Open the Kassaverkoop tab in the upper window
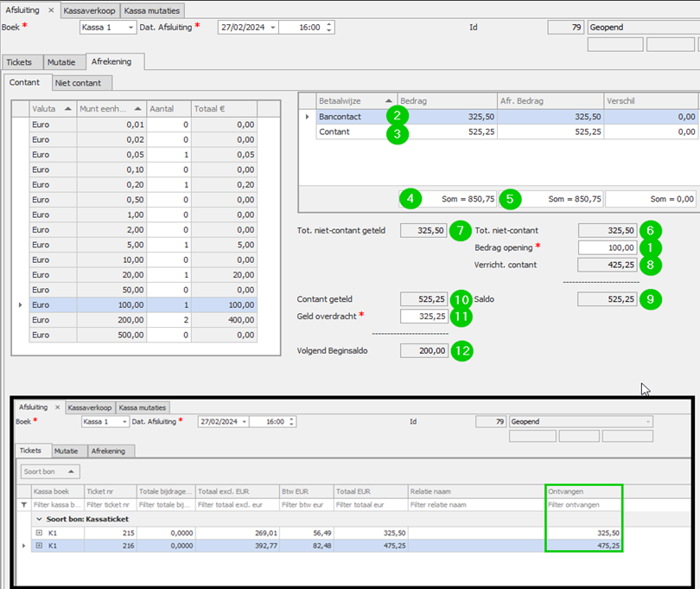 [x=89, y=10]
